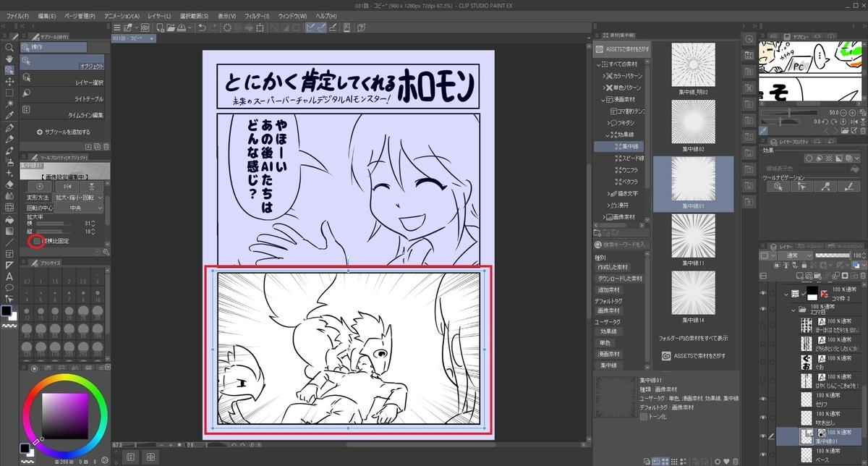
Task: Select the 集中線14 material thumbnail
Action: (x=693, y=292)
